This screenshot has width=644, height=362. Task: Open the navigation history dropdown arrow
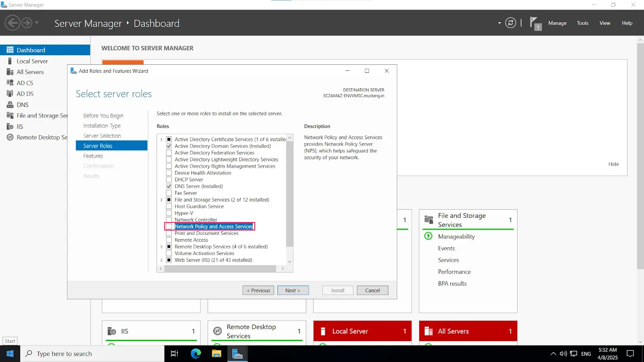click(37, 23)
